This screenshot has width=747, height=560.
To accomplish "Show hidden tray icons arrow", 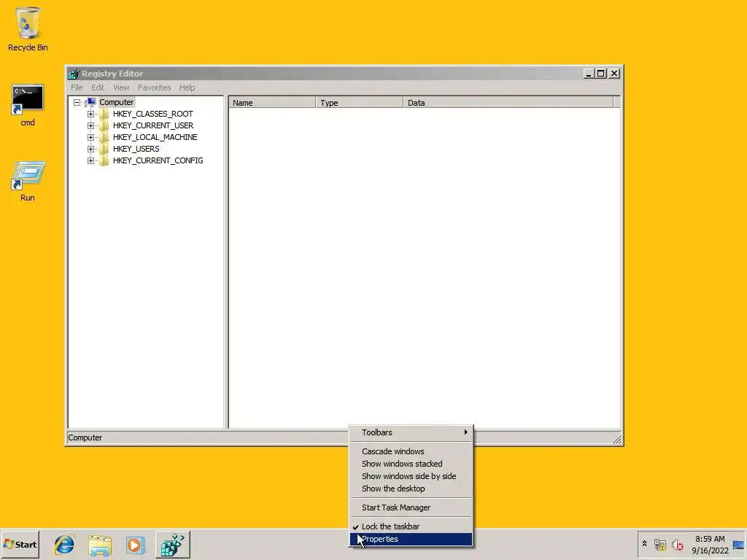I will (x=644, y=543).
